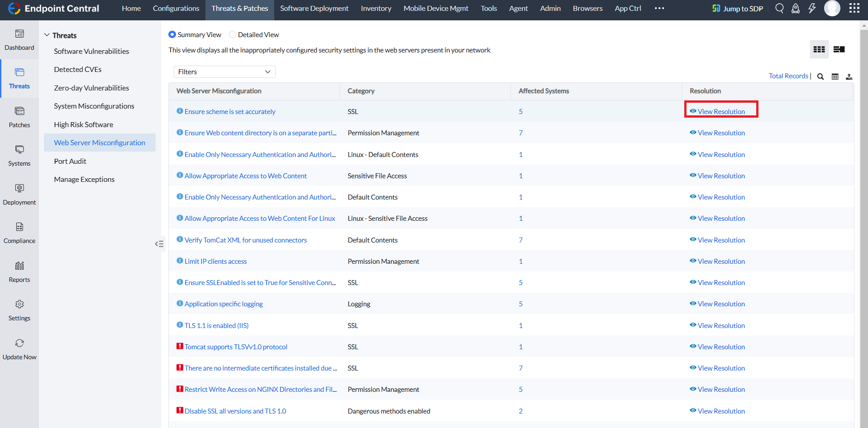Screen dimensions: 868x428
Task: Click the table search magnifier icon
Action: point(820,76)
